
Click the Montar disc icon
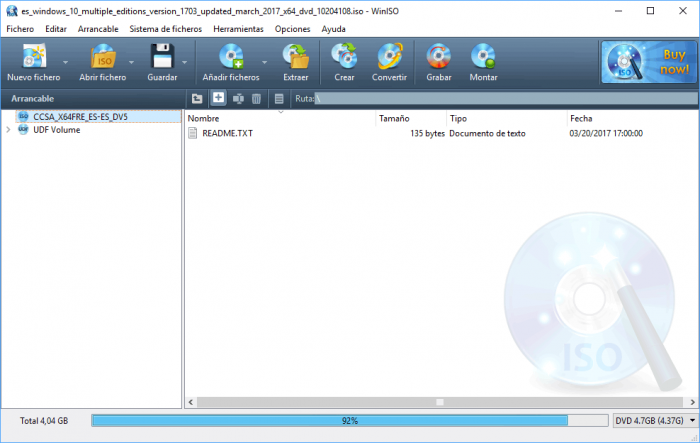483,57
